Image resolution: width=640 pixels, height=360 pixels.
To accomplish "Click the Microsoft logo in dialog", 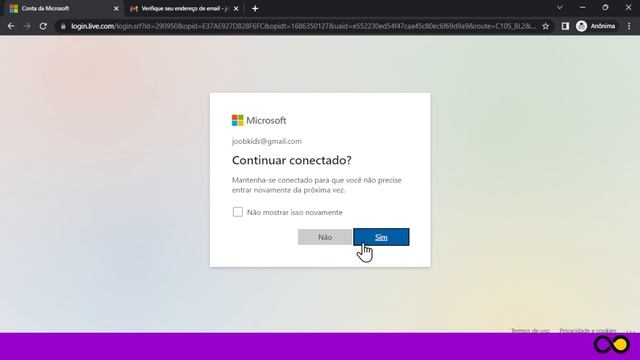I will (259, 120).
